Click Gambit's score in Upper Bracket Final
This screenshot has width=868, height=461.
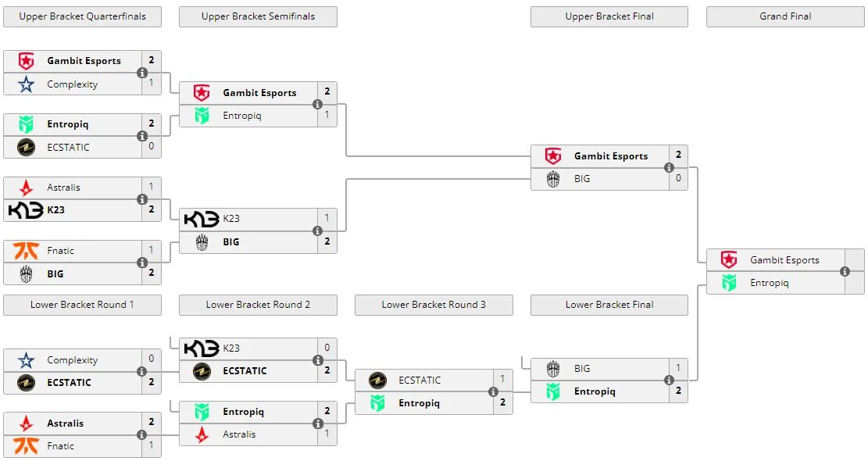tap(678, 155)
